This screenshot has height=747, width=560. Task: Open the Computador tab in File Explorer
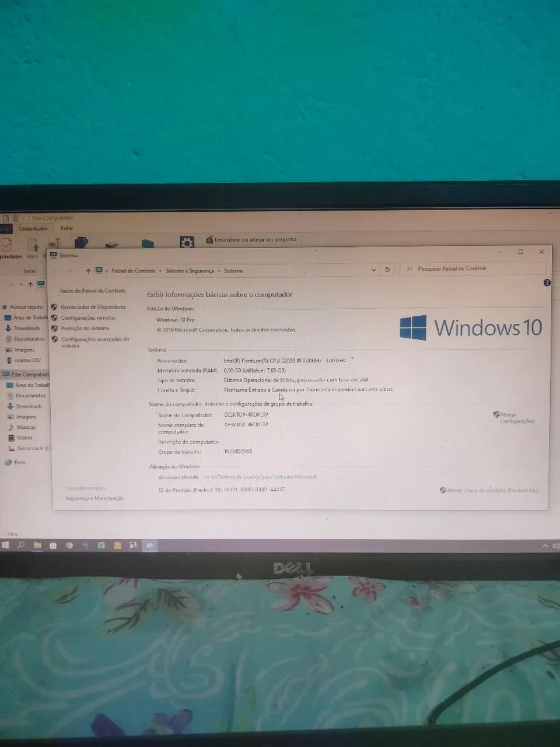33,229
